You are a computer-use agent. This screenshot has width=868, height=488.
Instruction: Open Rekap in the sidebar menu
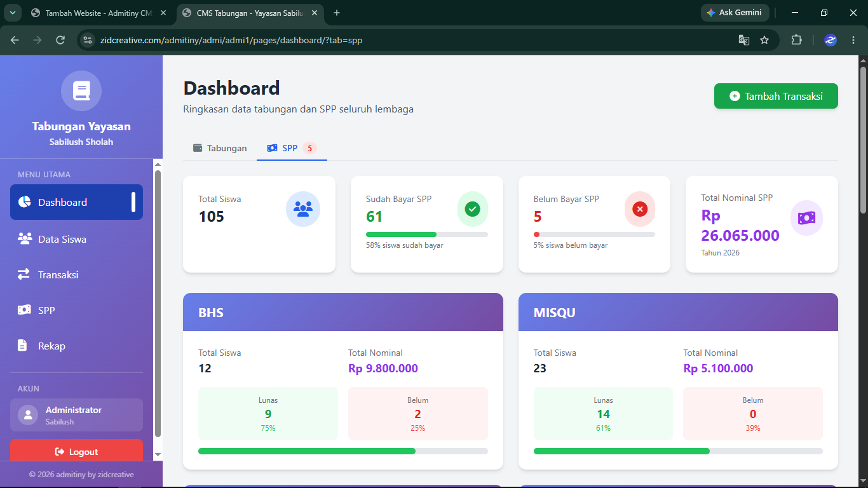(76, 346)
